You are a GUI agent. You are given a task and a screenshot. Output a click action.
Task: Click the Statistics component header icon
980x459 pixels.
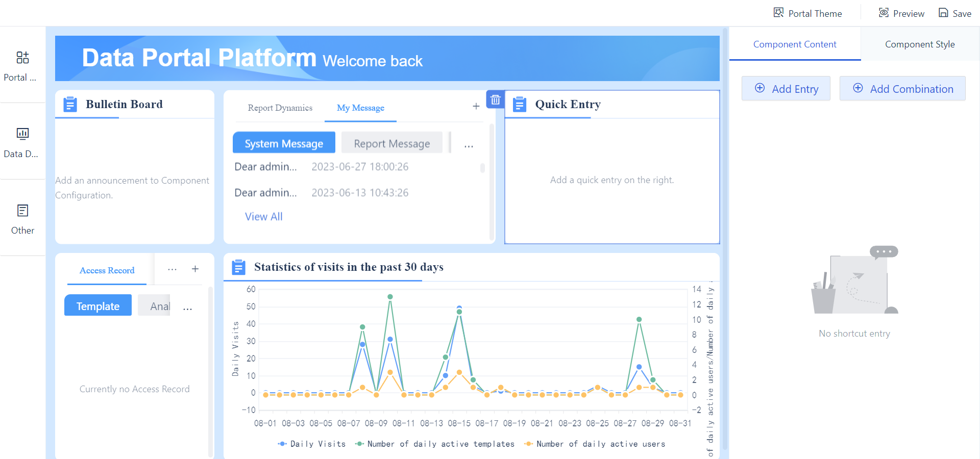click(238, 267)
